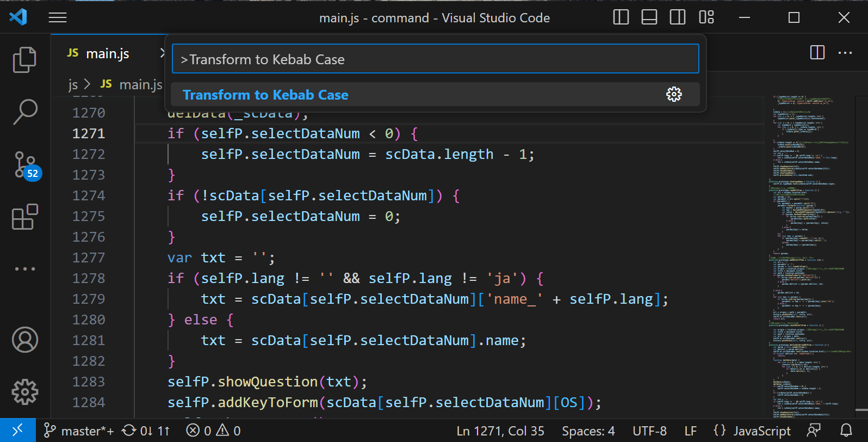
Task: Open editor More Actions ellipsis
Action: [845, 53]
